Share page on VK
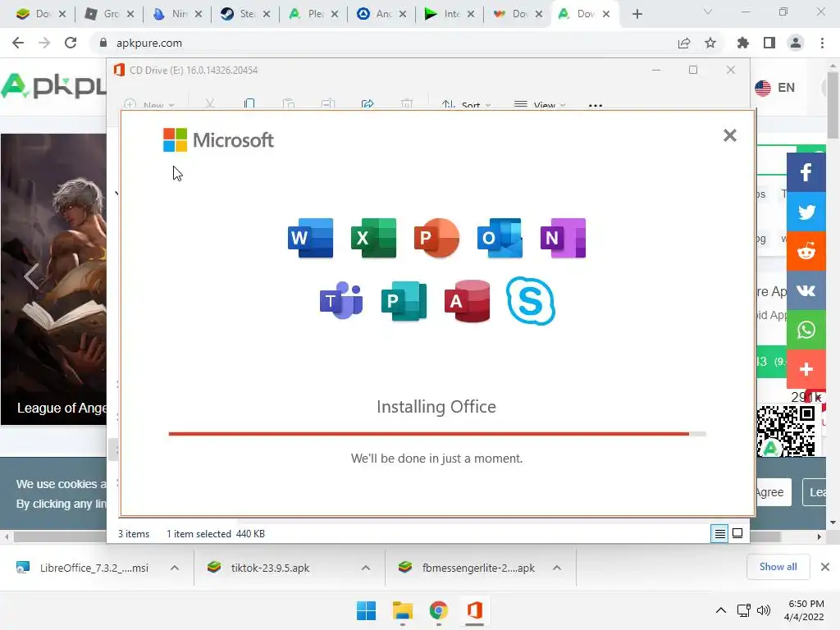 tap(806, 290)
